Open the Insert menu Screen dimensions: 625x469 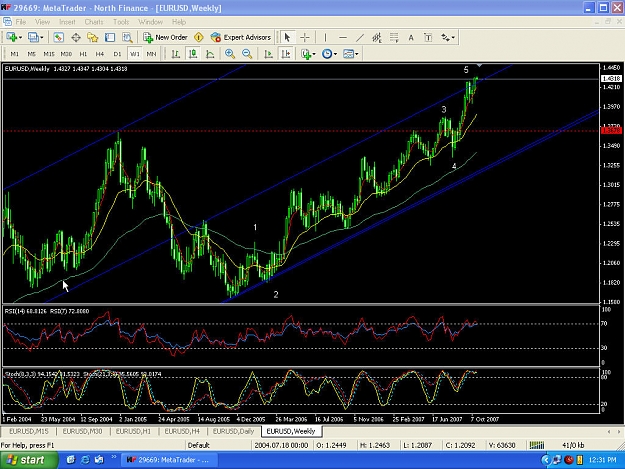point(67,22)
